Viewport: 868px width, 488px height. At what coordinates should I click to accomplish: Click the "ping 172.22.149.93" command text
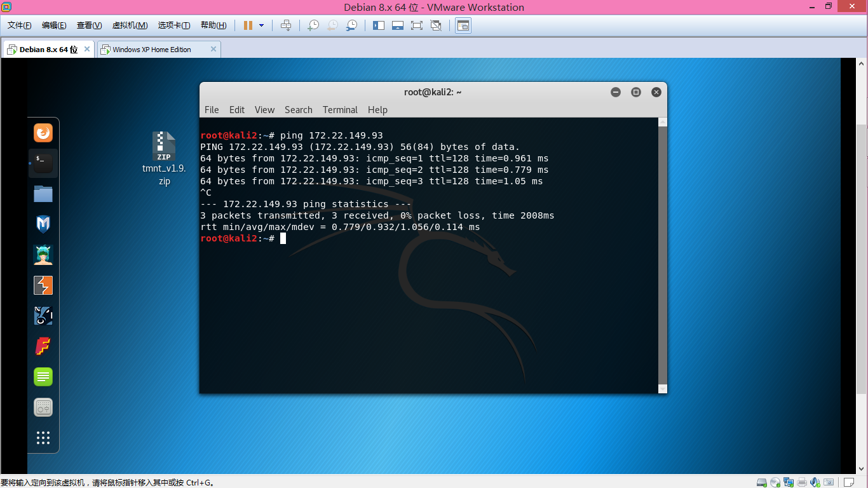[x=331, y=135]
